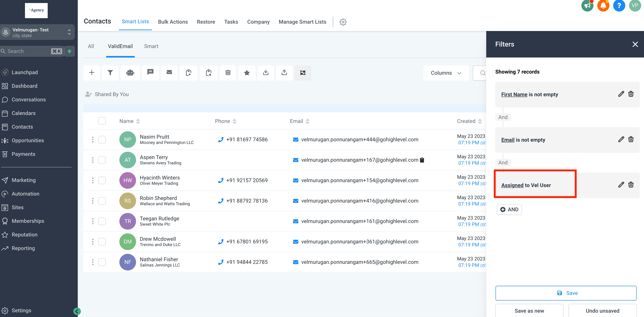Open the notifications bell
This screenshot has width=644, height=317.
click(603, 5)
